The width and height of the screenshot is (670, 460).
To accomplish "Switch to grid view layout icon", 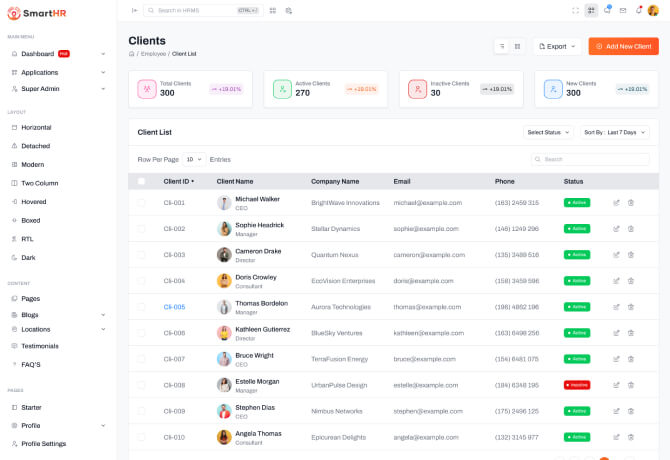I will pyautogui.click(x=517, y=46).
